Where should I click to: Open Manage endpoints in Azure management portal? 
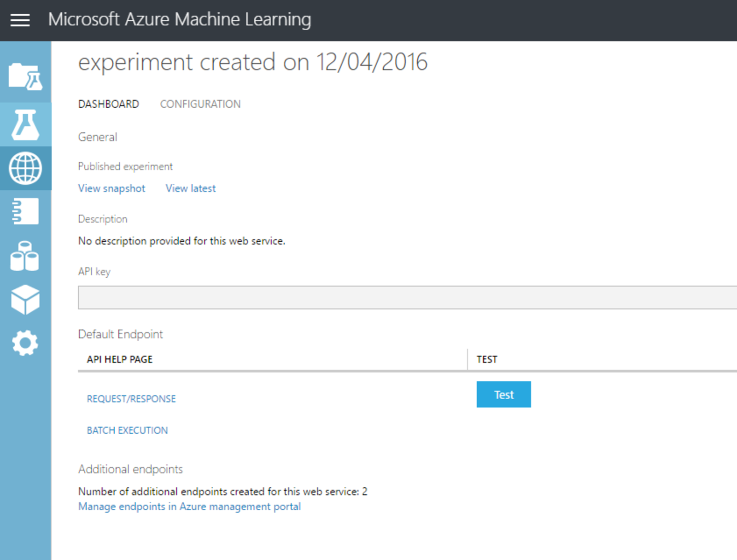[189, 507]
